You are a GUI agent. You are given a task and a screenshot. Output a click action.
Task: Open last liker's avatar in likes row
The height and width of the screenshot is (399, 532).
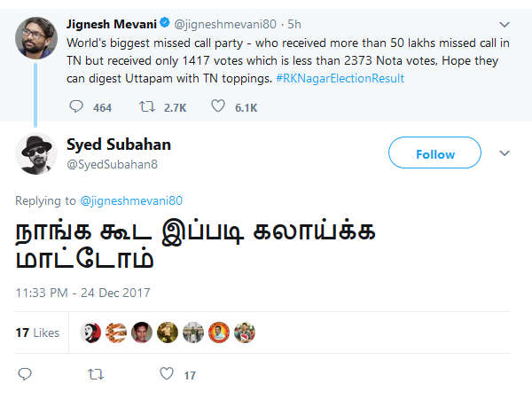(x=245, y=332)
